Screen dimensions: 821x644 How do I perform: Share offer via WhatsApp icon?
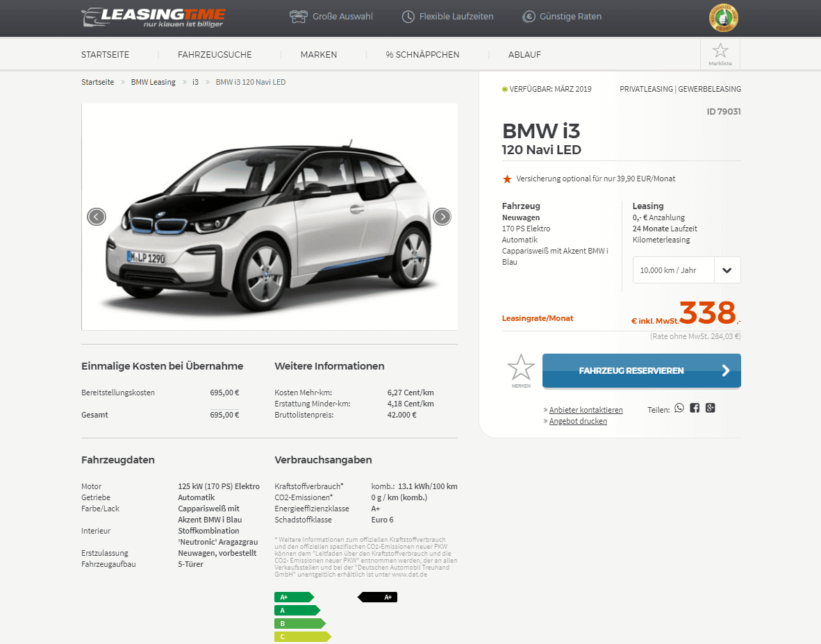pos(679,408)
